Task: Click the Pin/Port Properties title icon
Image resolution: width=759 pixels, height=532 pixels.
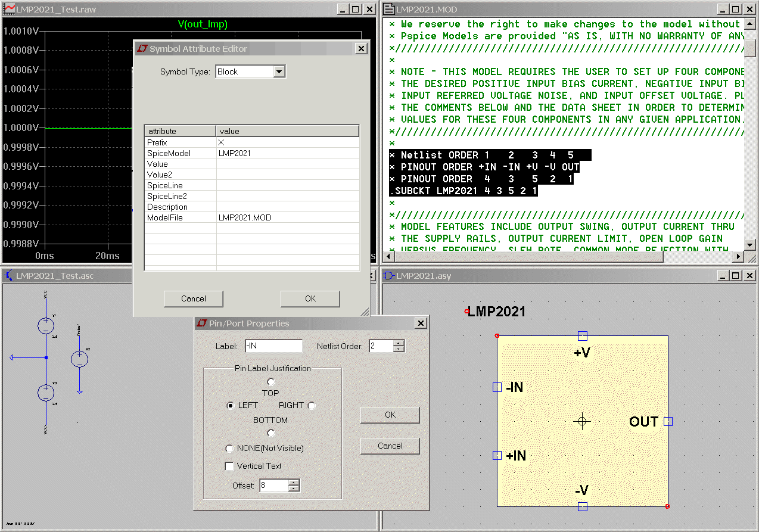Action: point(201,323)
